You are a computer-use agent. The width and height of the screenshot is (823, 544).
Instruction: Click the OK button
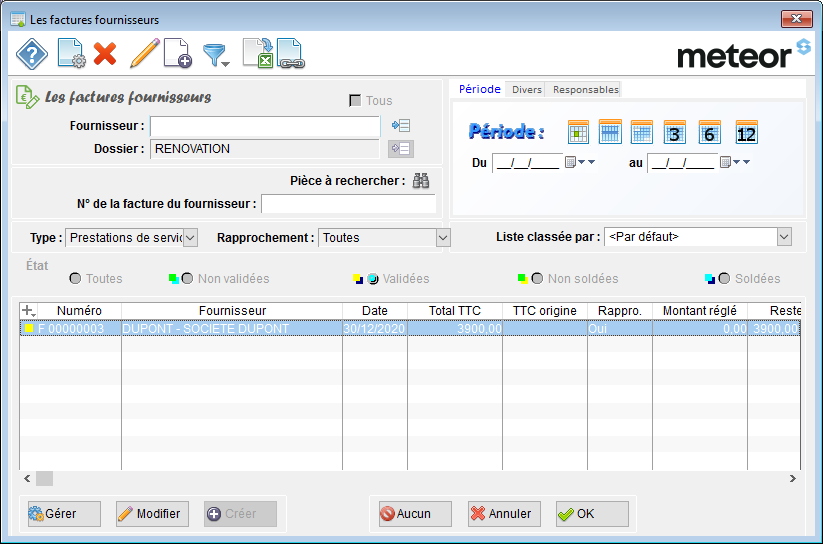pos(592,514)
